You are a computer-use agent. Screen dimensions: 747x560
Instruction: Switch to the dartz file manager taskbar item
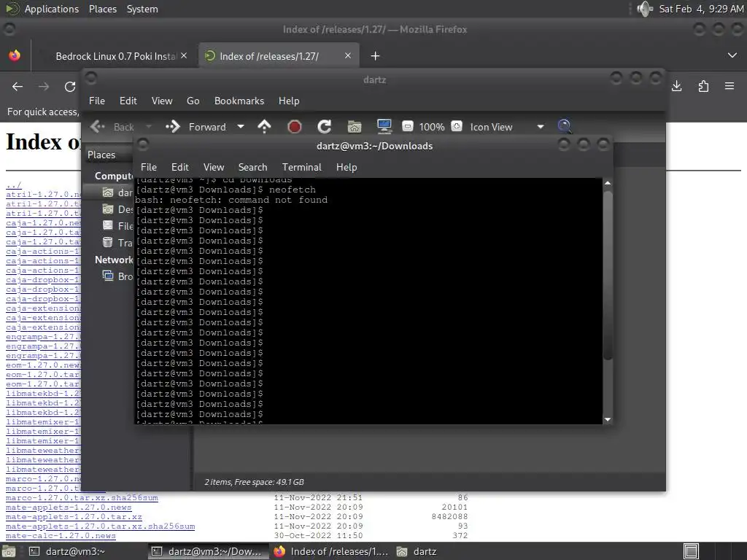pos(417,551)
